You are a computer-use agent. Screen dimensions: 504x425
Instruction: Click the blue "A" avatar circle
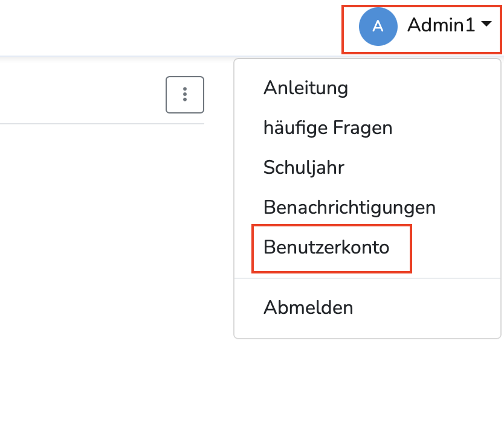tap(378, 26)
